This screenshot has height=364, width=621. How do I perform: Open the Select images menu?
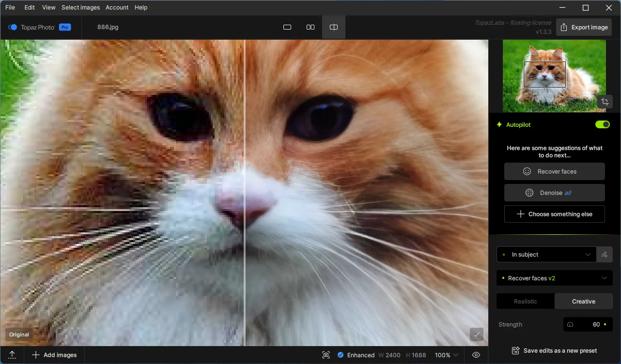coord(80,7)
